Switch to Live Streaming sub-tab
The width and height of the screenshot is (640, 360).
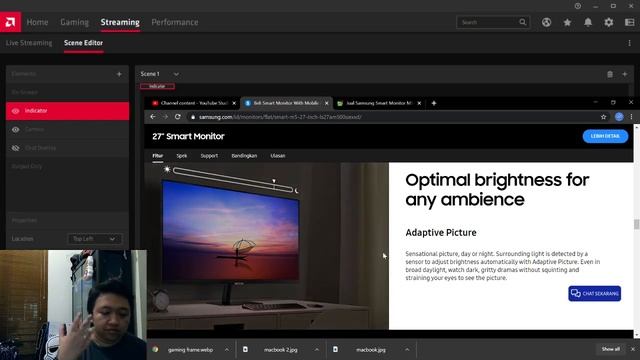pos(29,43)
